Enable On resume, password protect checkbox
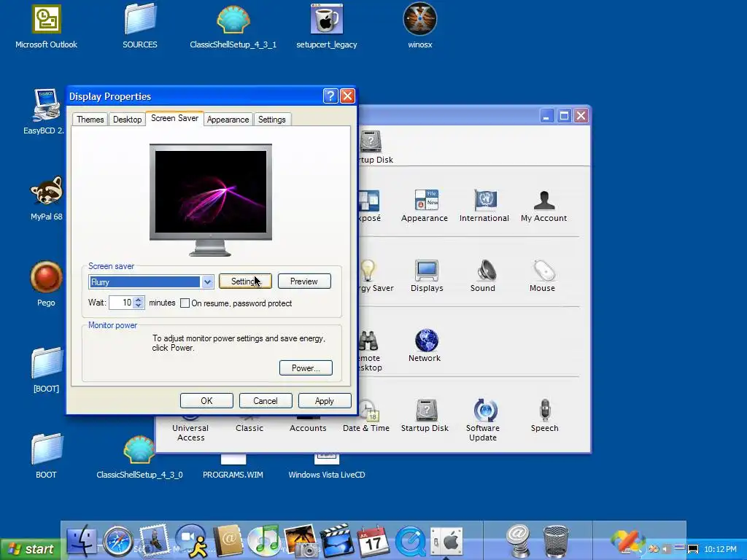 click(185, 303)
